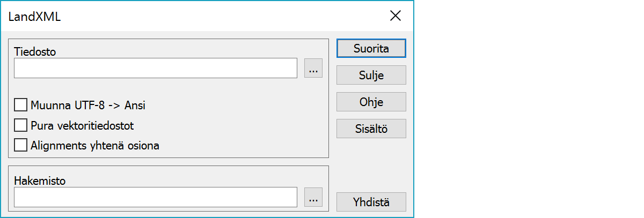Screen dimensions: 644x218
Task: Click the "Pura vektoritiedostot" label text
Action: 82,126
